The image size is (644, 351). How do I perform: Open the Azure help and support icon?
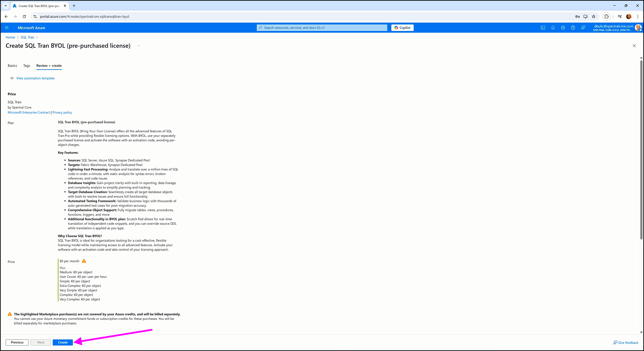click(573, 28)
